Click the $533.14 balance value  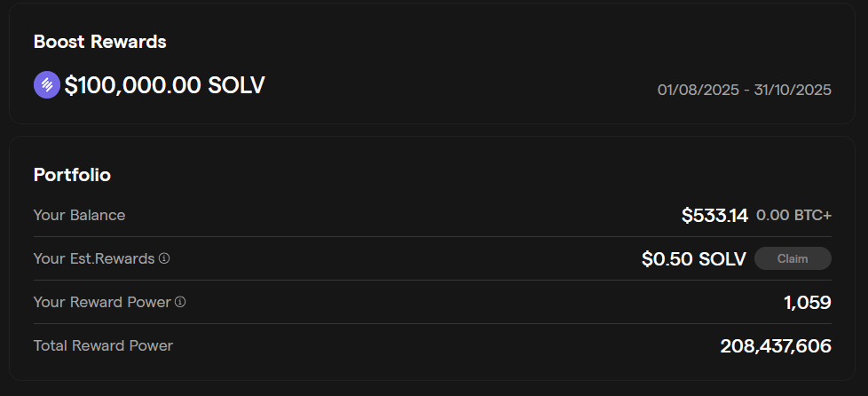tap(714, 216)
